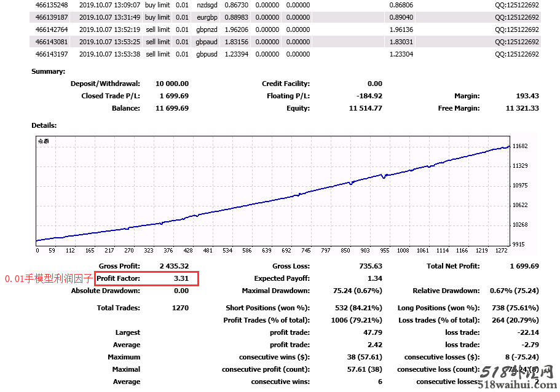560x392 pixels.
Task: Click order number 466135248
Action: (x=52, y=5)
